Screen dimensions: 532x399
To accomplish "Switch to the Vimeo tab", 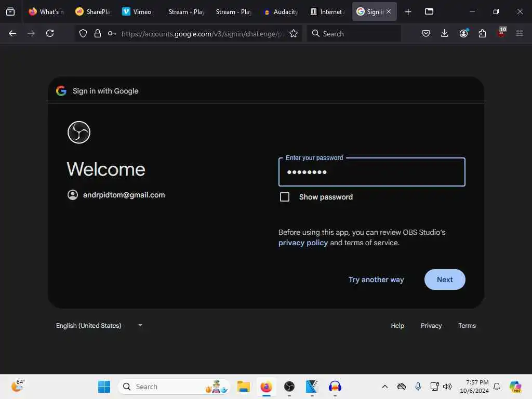I will [138, 11].
